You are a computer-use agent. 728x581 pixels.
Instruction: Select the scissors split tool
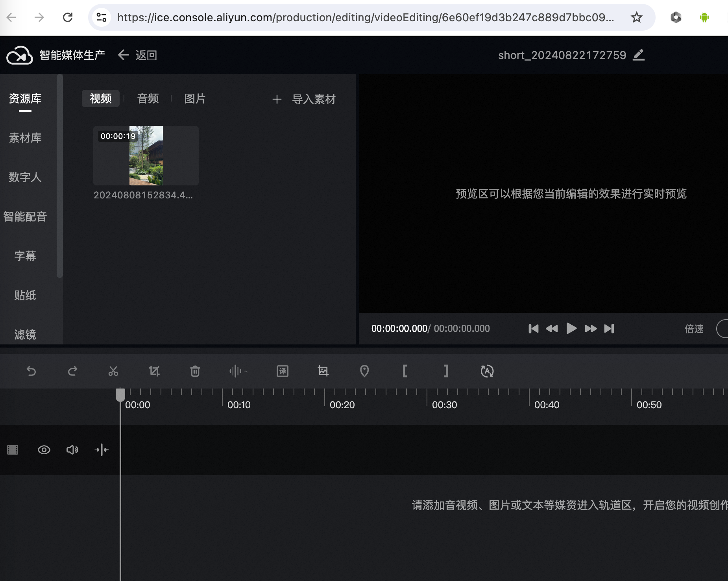113,371
